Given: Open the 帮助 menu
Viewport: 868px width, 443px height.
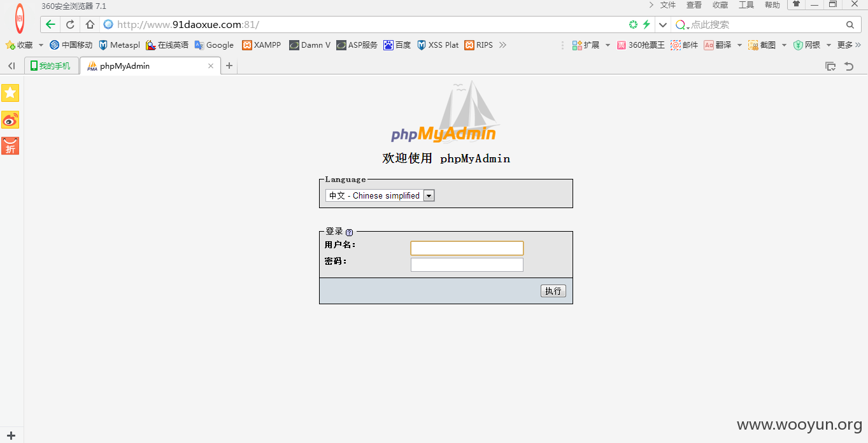Looking at the screenshot, I should (x=772, y=5).
